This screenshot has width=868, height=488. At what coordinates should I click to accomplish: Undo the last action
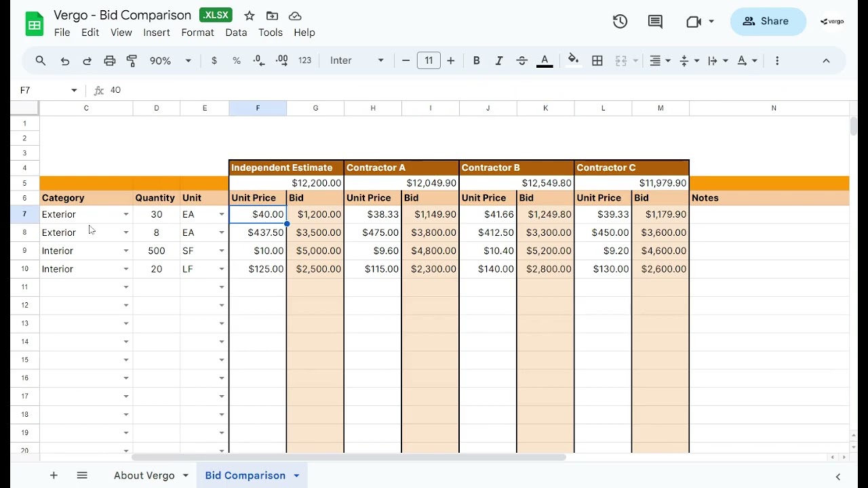[65, 61]
